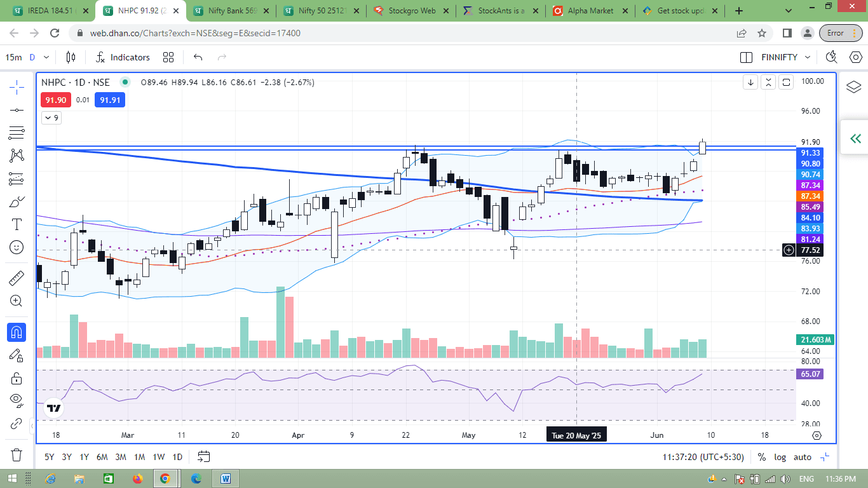Click the blue 91.91 buy price button

coord(110,100)
